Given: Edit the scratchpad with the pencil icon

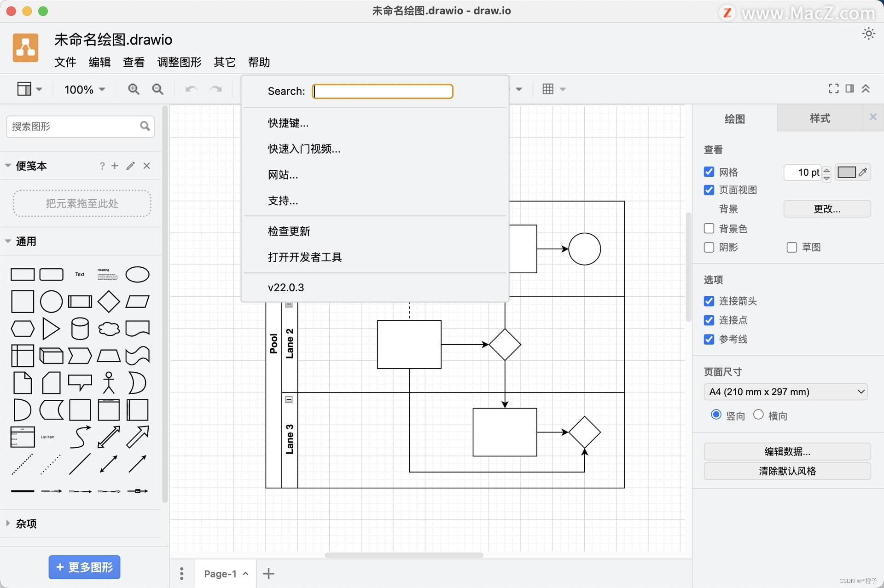Looking at the screenshot, I should click(x=131, y=166).
